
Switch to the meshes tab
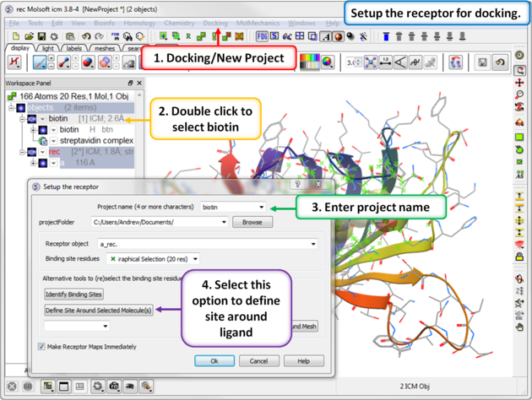point(105,49)
